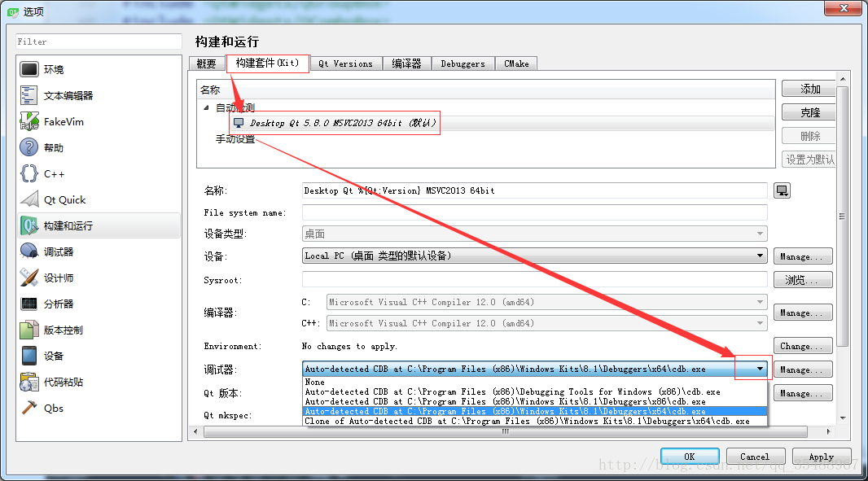The width and height of the screenshot is (868, 481).
Task: Select the 构建和运行 category
Action: pos(99,225)
